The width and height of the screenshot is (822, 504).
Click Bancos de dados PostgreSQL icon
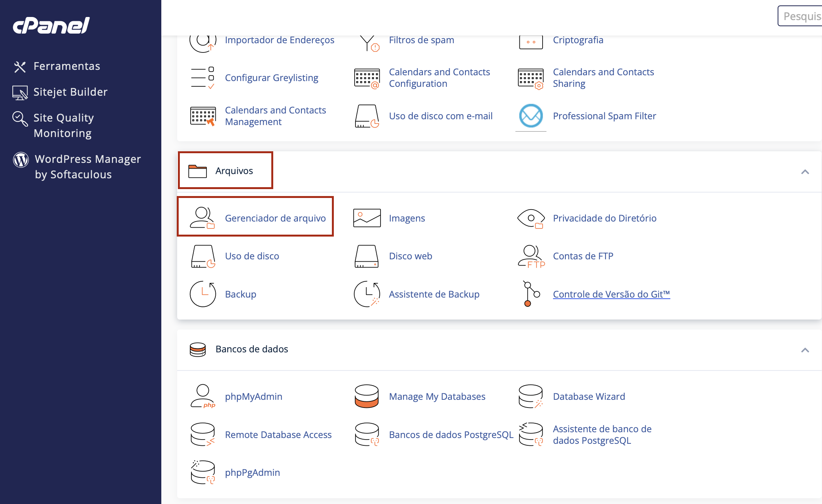367,435
